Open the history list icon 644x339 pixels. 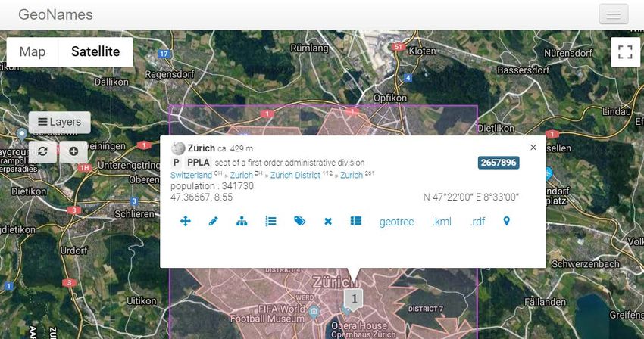(x=355, y=221)
